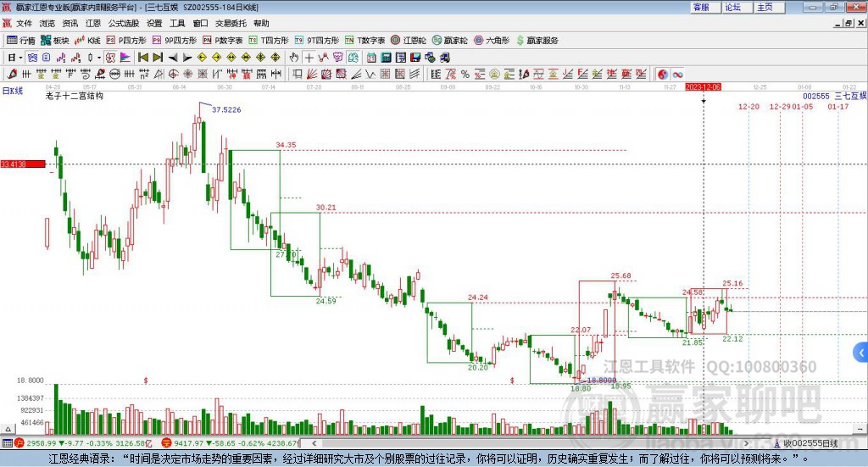Open the P数字表 tool
The height and width of the screenshot is (467, 868).
pos(223,41)
